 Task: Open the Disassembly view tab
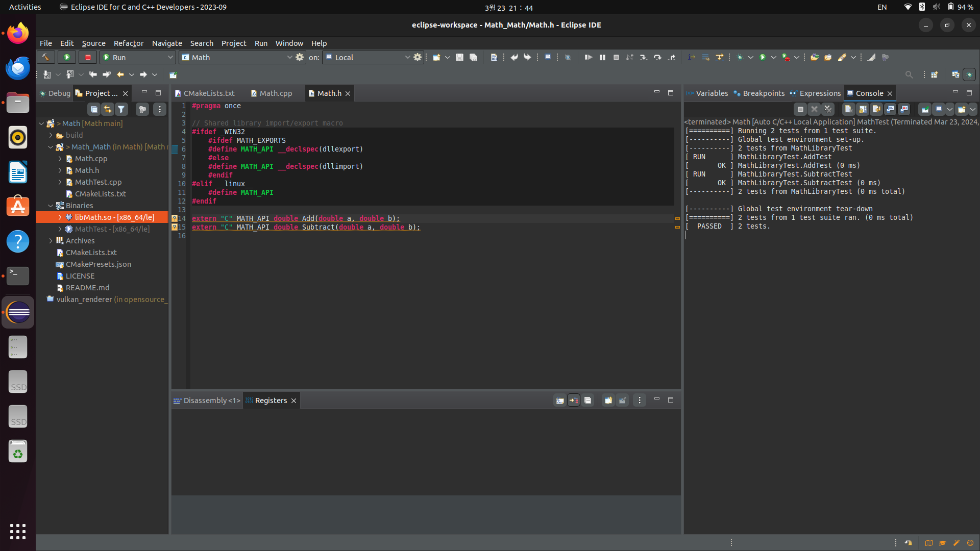[207, 400]
